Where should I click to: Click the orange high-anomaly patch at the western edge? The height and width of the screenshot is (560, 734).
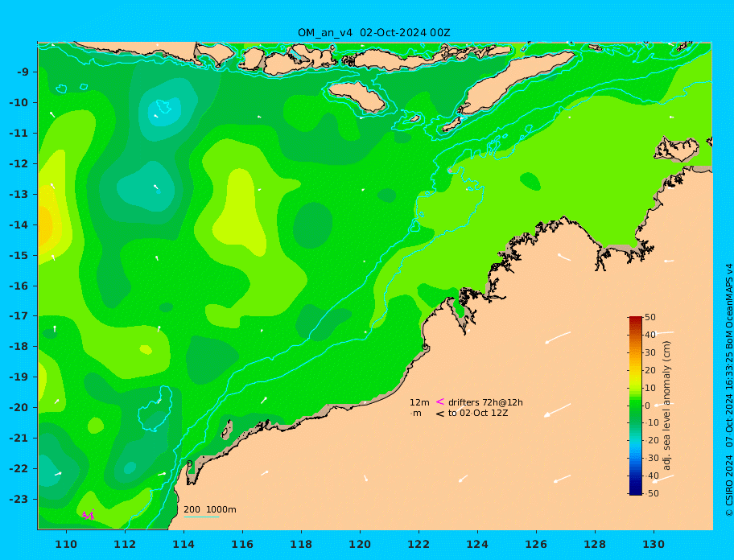tap(44, 226)
